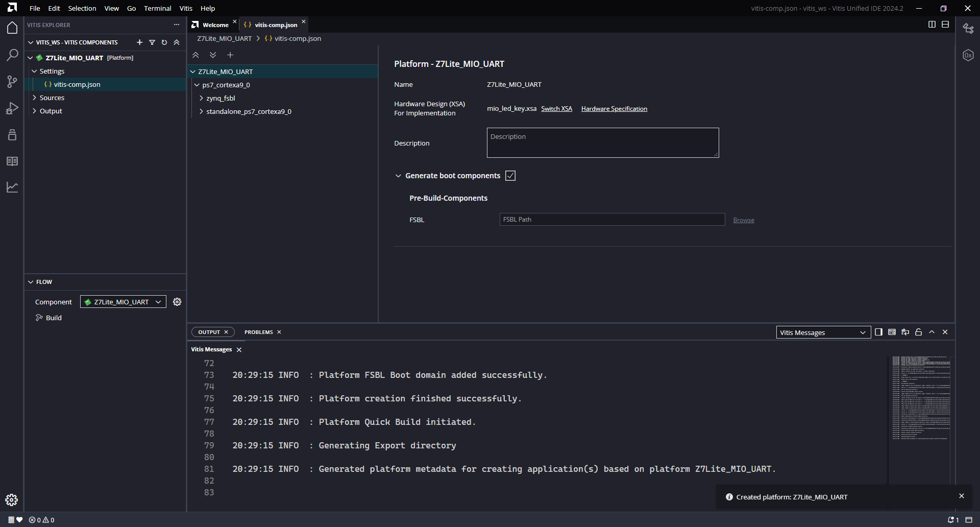This screenshot has width=980, height=527.
Task: Uncheck the Generate boot components checkbox
Action: [x=510, y=176]
